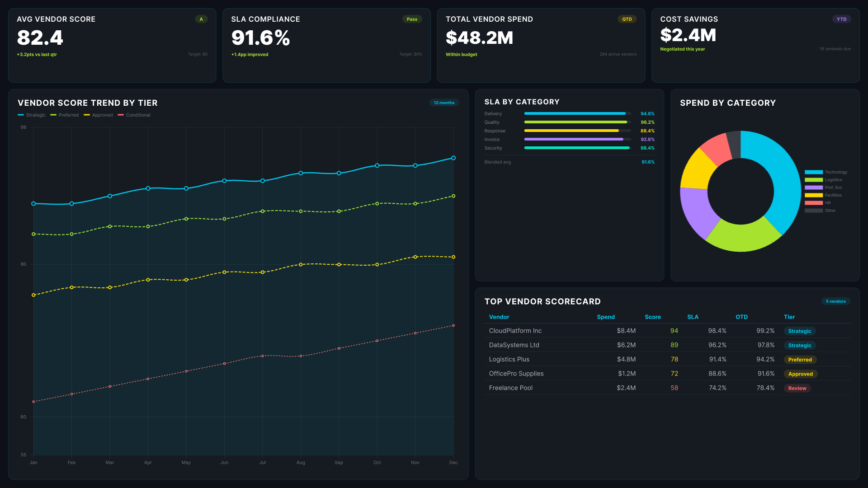Toggle the Approved series in trend legend
This screenshot has height=488, width=868.
(98, 115)
